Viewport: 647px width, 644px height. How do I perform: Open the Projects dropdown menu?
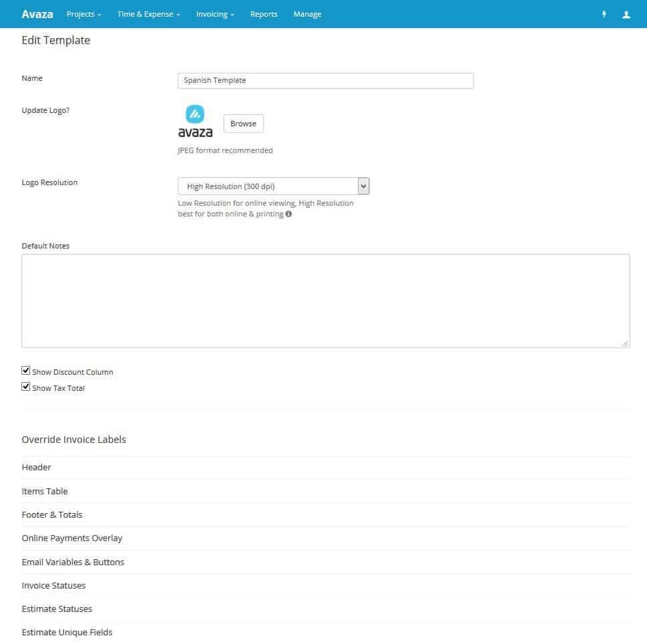tap(83, 14)
